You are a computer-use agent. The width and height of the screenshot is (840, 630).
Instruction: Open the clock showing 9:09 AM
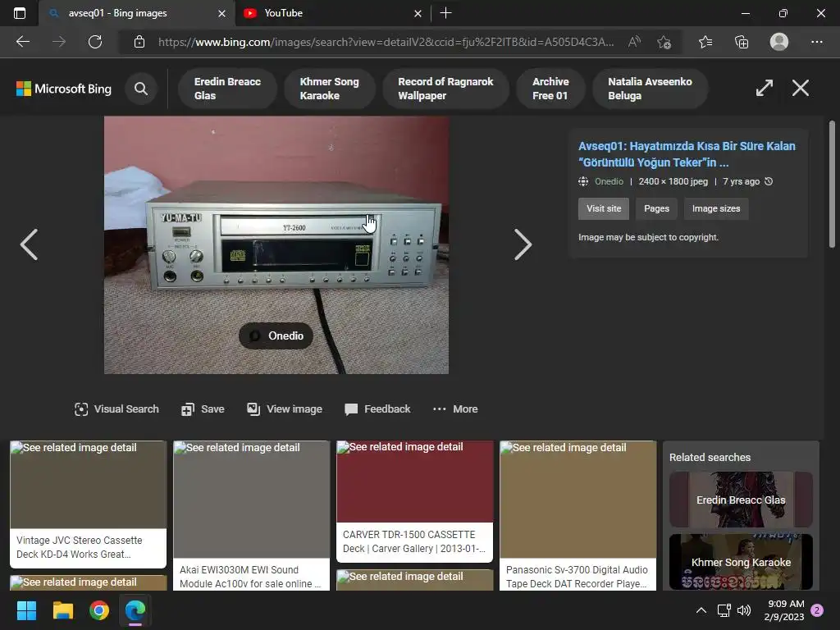pyautogui.click(x=784, y=610)
